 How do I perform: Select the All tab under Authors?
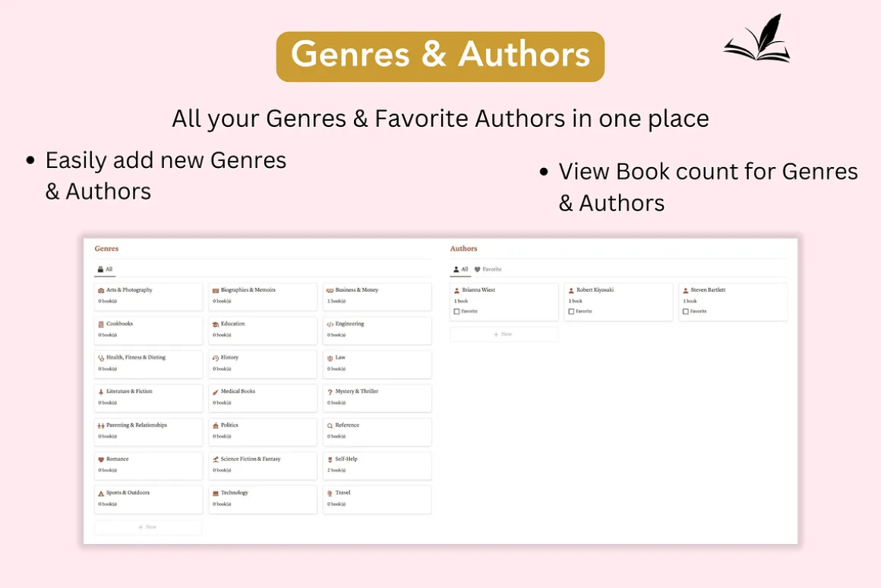point(461,269)
